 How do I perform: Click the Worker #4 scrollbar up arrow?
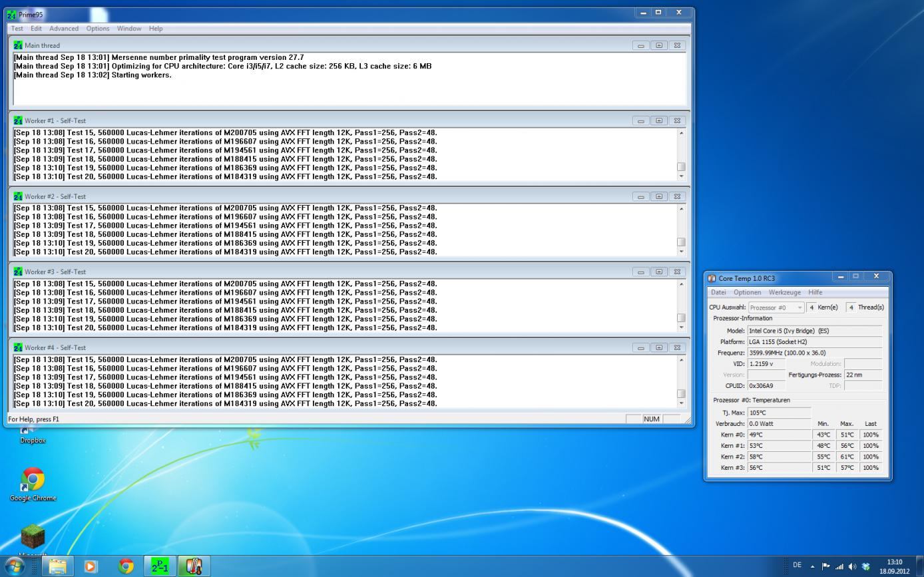(680, 359)
